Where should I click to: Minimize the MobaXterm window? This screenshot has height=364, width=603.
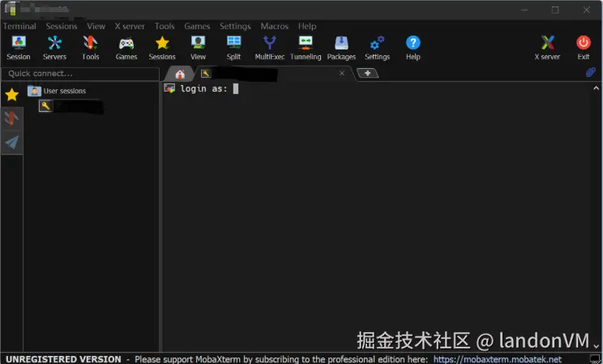[524, 10]
